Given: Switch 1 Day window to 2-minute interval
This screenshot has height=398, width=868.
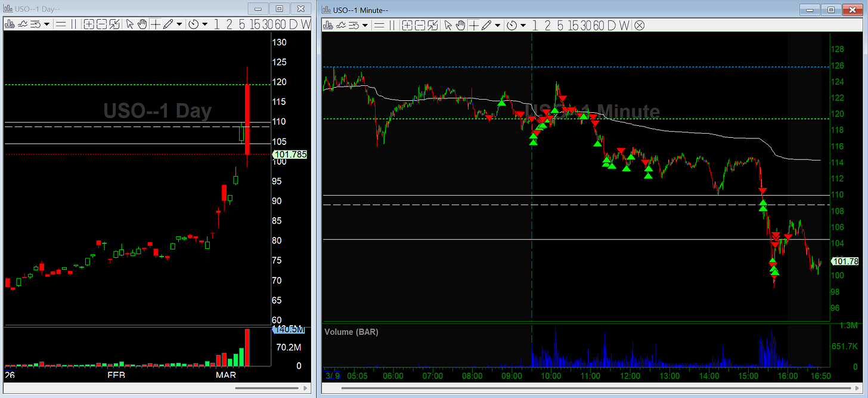Looking at the screenshot, I should click(x=230, y=24).
